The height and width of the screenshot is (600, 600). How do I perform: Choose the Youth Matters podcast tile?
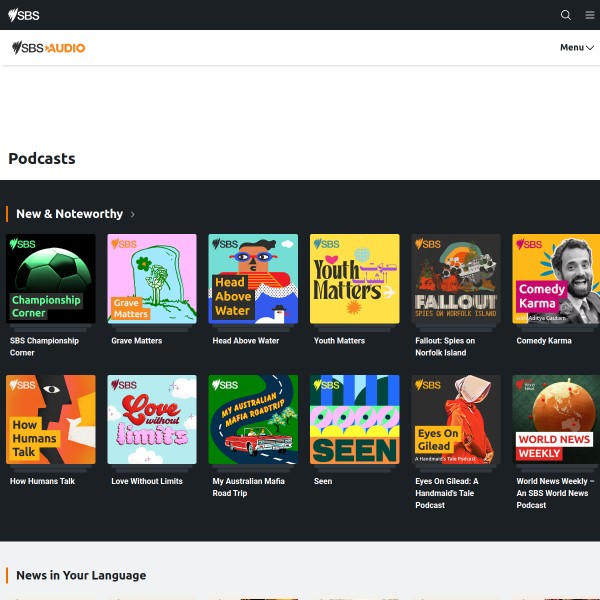tap(354, 279)
